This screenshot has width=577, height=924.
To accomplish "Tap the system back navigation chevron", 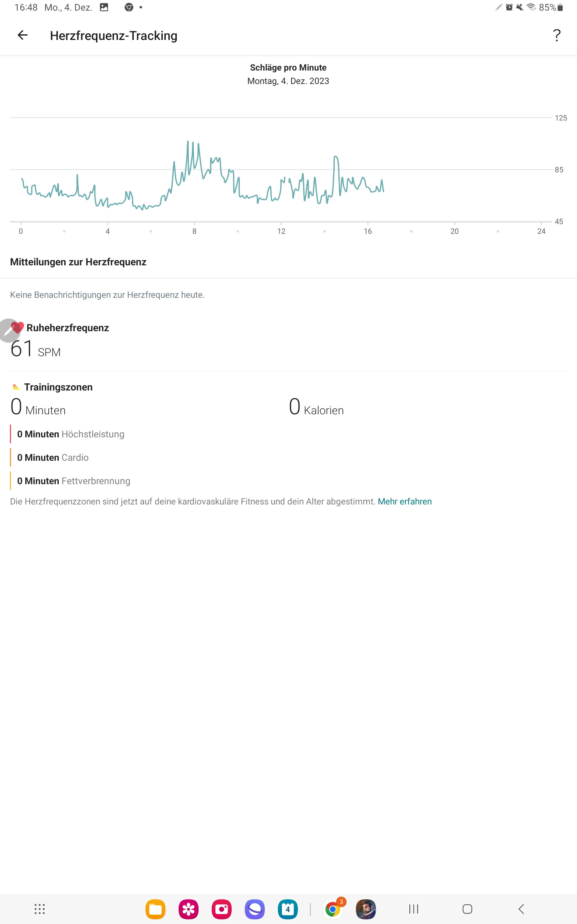I will coord(521,909).
